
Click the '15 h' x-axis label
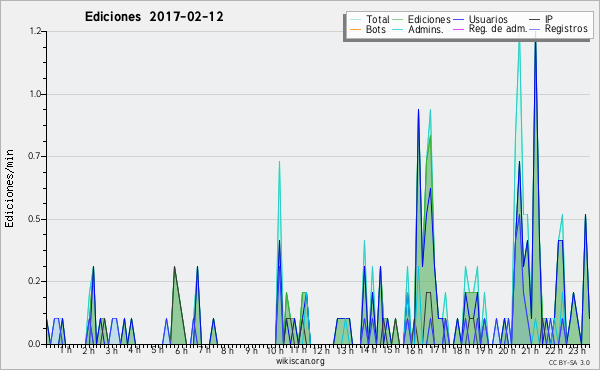pos(391,350)
